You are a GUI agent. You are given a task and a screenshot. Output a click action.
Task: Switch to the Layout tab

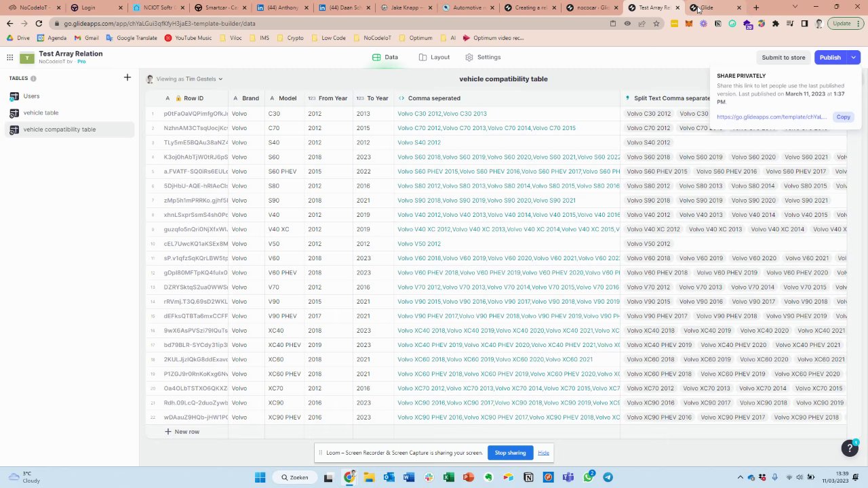(434, 58)
